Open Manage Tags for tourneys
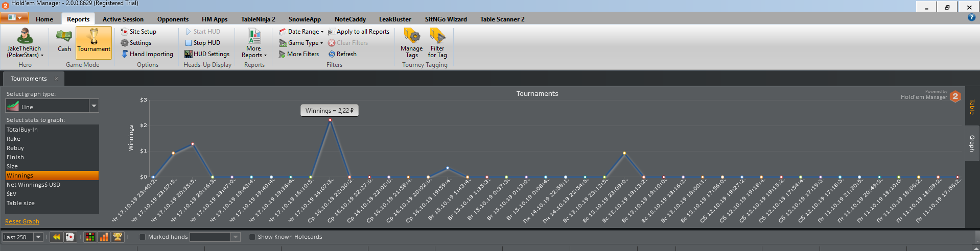Image resolution: width=980 pixels, height=251 pixels. pyautogui.click(x=412, y=43)
